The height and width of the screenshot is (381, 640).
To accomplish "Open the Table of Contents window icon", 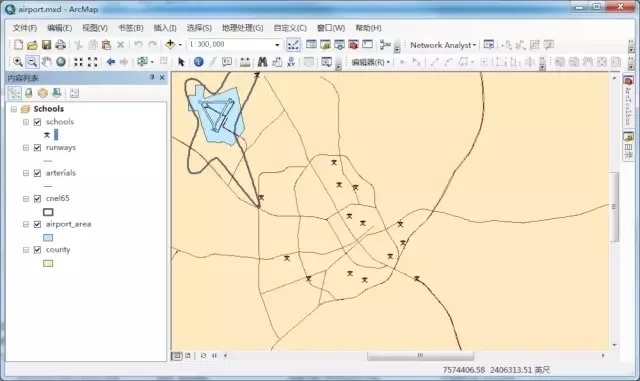I will 311,45.
